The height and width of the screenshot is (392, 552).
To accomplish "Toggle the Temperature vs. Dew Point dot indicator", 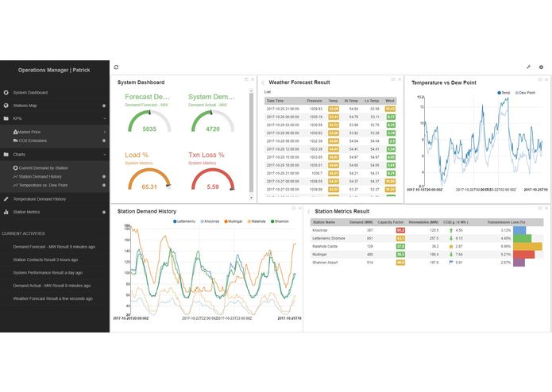I will point(104,185).
